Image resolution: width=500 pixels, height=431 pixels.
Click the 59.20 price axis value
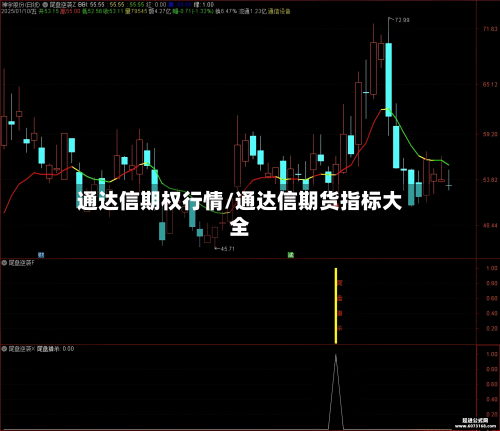tap(490, 134)
